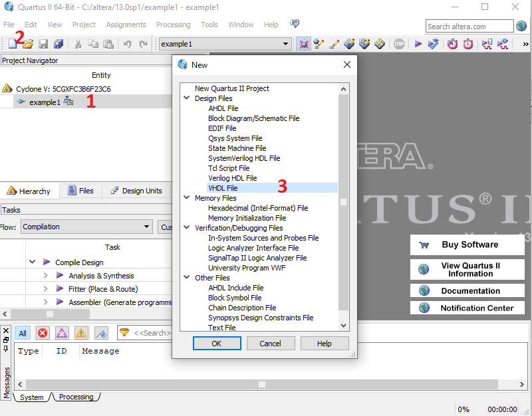Click the tagged chip with pencil icon
The width and height of the screenshot is (532, 416).
364,44
